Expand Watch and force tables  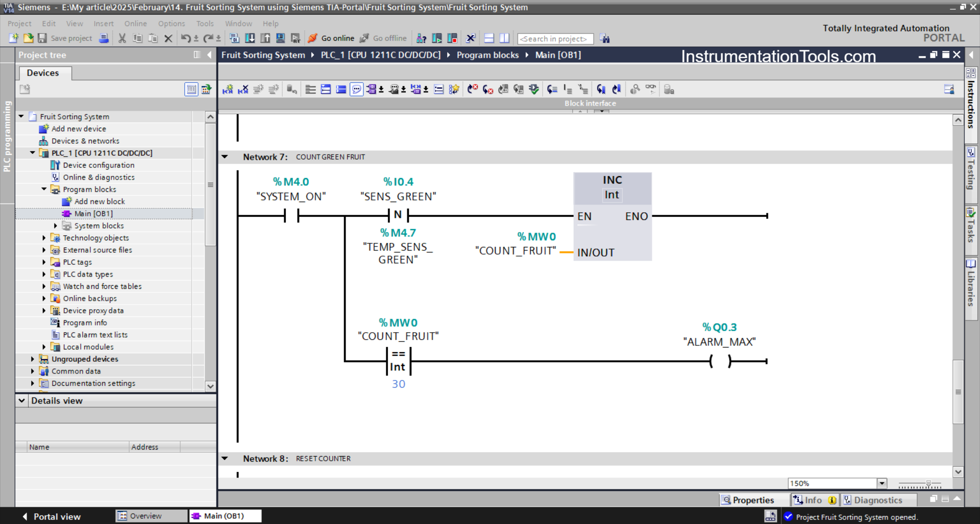(44, 286)
